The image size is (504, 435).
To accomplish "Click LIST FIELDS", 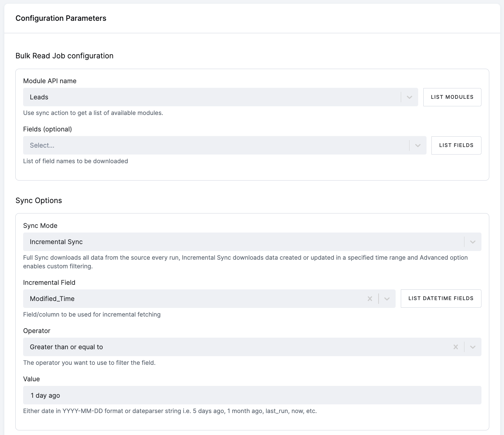I will (x=456, y=145).
